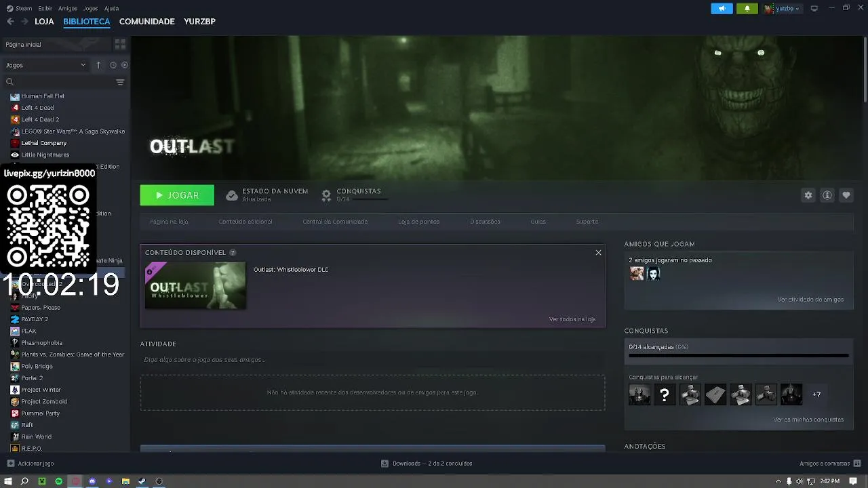Click the add game plus icon

[x=10, y=464]
